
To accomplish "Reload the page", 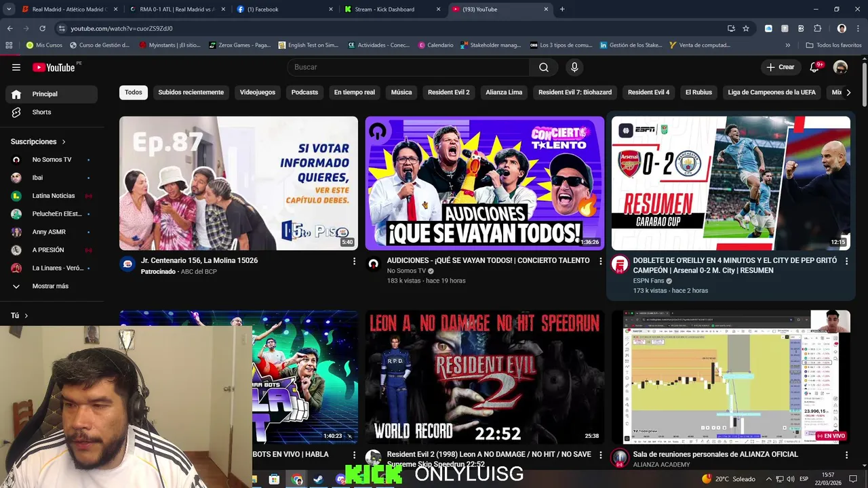I will [42, 28].
